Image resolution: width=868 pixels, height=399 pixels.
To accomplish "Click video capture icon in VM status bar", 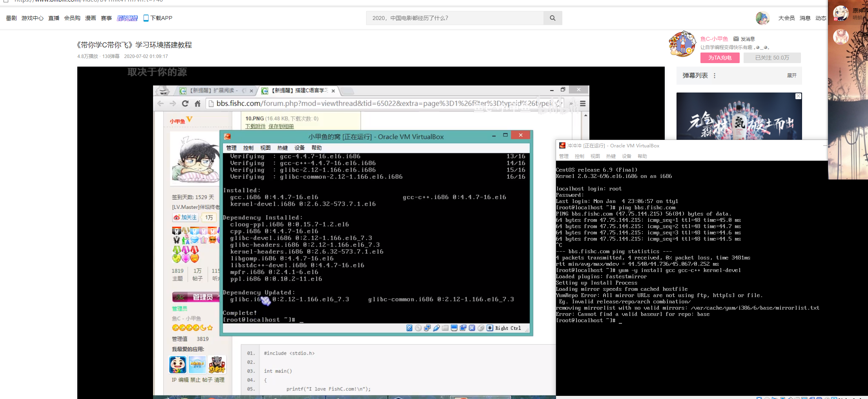I will coord(463,328).
